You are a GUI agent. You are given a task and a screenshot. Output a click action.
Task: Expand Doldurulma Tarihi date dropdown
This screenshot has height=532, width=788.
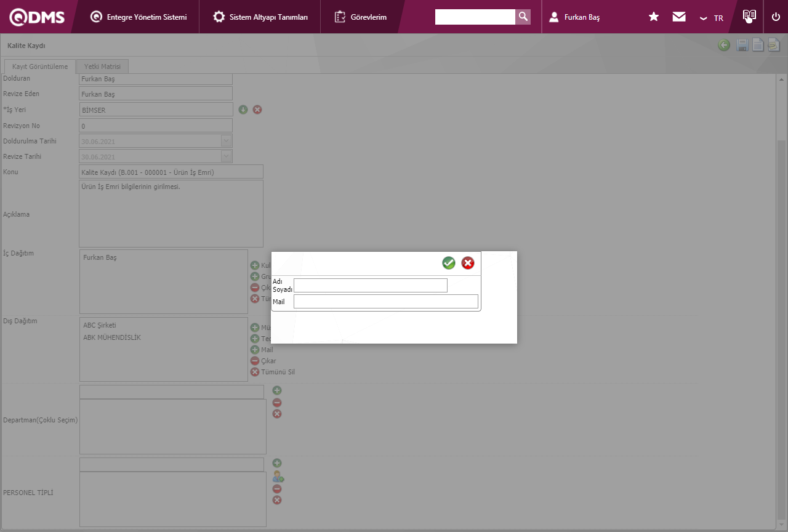(x=226, y=141)
